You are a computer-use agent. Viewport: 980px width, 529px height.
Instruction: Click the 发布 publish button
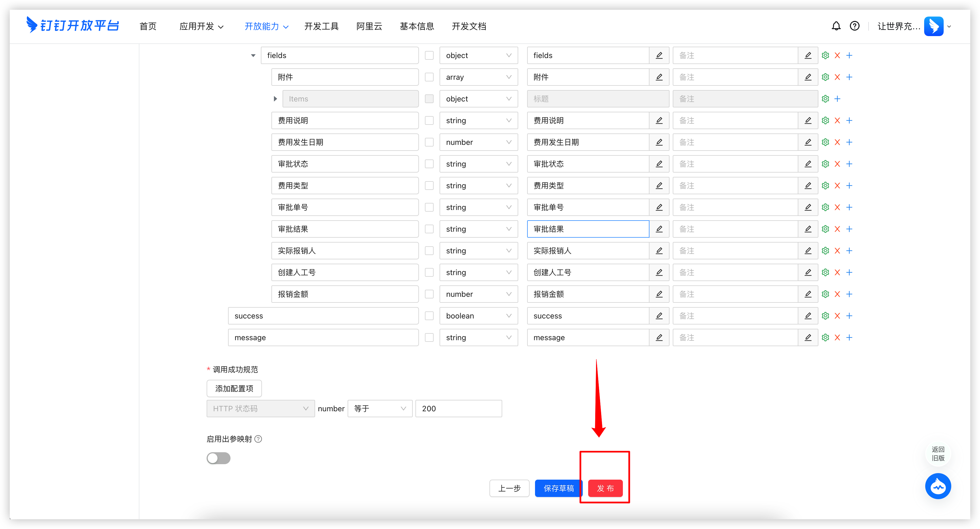605,488
